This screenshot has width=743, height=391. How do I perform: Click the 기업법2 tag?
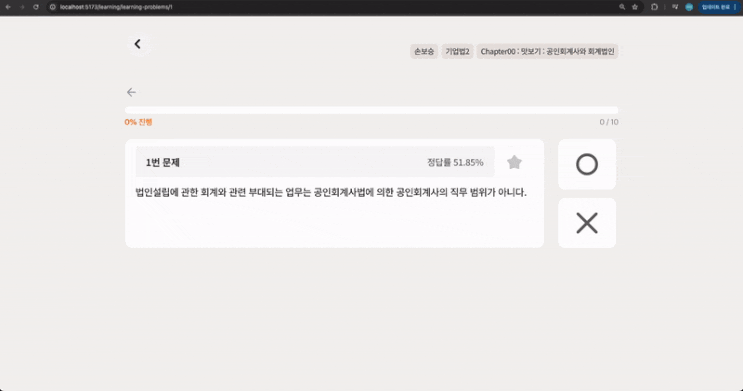click(x=457, y=51)
